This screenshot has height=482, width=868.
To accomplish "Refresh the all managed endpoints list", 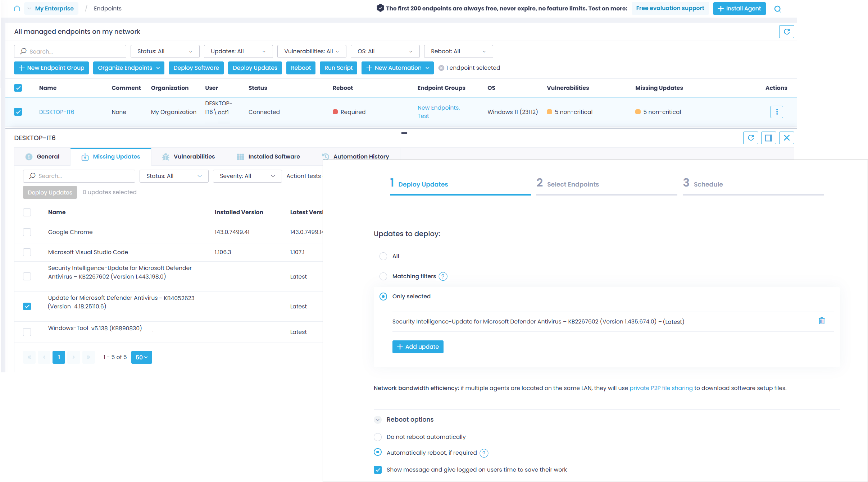I will (786, 32).
